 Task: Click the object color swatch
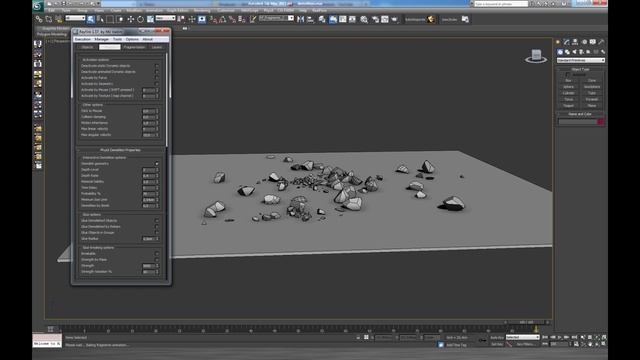tap(600, 121)
